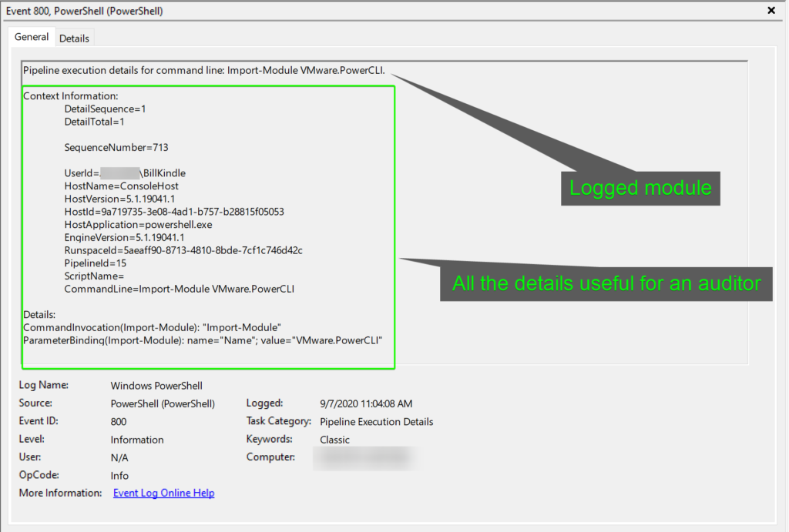
Task: Click the Log Name value Windows PowerShell
Action: [156, 386]
